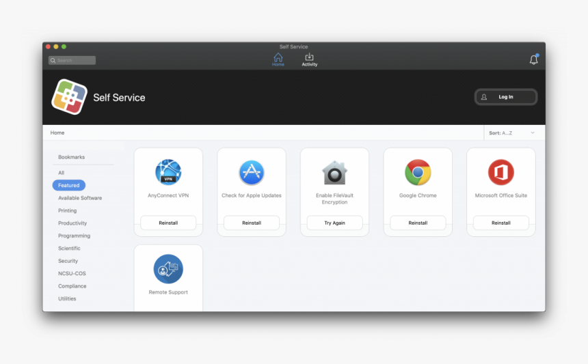
Task: Click Try Again for FileVault Encryption
Action: (334, 223)
